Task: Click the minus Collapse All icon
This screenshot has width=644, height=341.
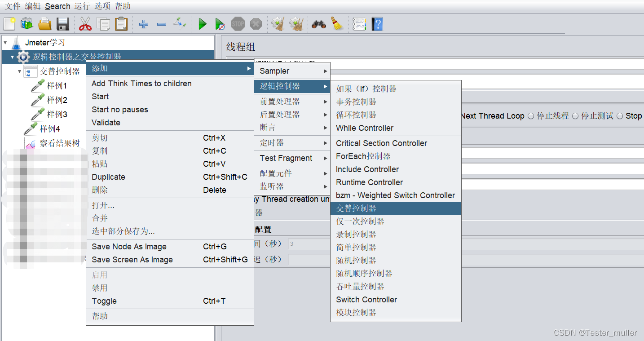Action: pos(162,24)
